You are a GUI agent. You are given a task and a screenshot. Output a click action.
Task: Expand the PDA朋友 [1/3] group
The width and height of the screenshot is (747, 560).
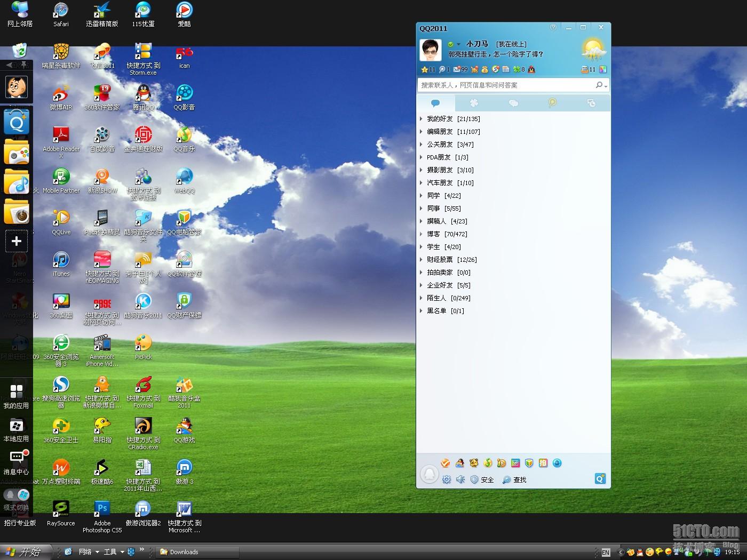point(513,157)
